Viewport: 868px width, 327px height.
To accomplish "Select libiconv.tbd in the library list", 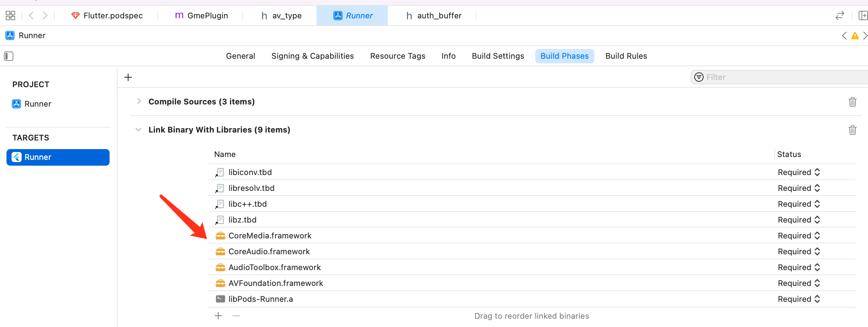I will (x=532, y=172).
